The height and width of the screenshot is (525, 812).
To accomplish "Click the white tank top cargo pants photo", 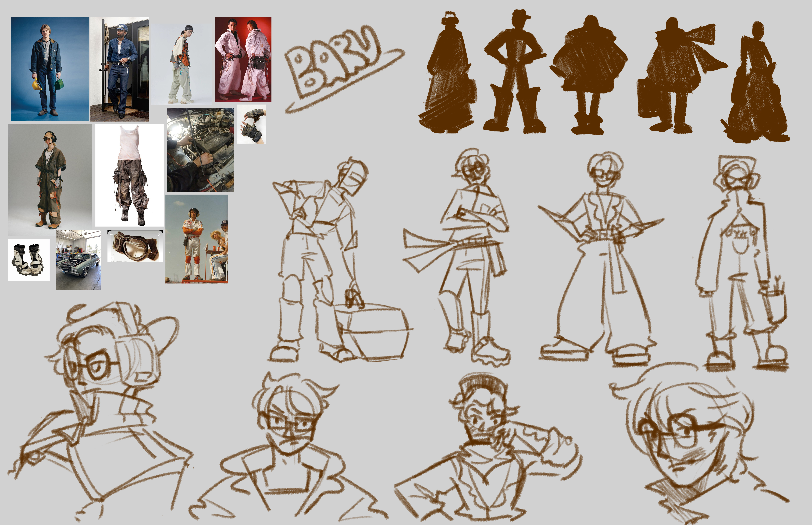I will point(129,175).
